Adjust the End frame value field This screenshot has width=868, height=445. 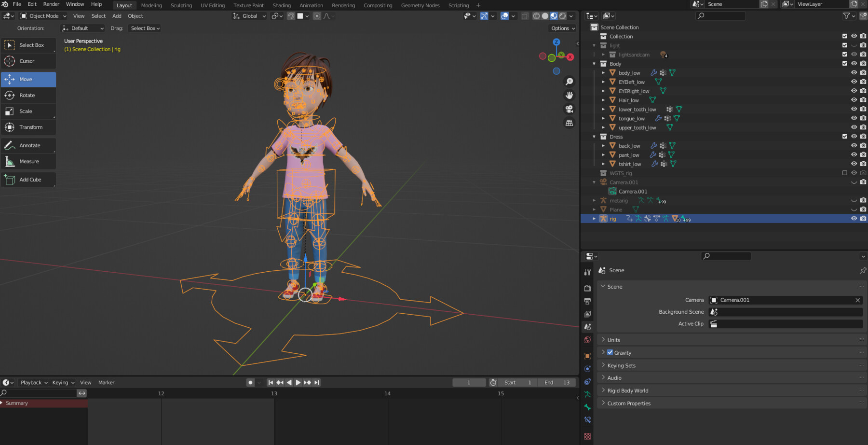[x=557, y=382]
